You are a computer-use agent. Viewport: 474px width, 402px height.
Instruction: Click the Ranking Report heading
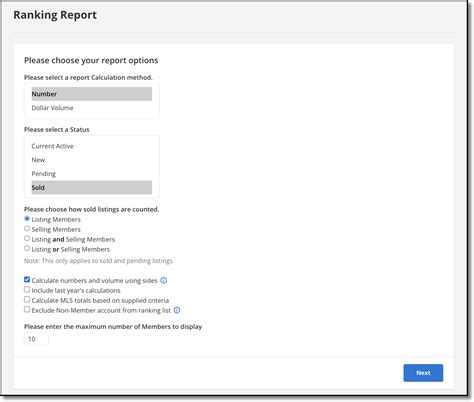pos(55,15)
